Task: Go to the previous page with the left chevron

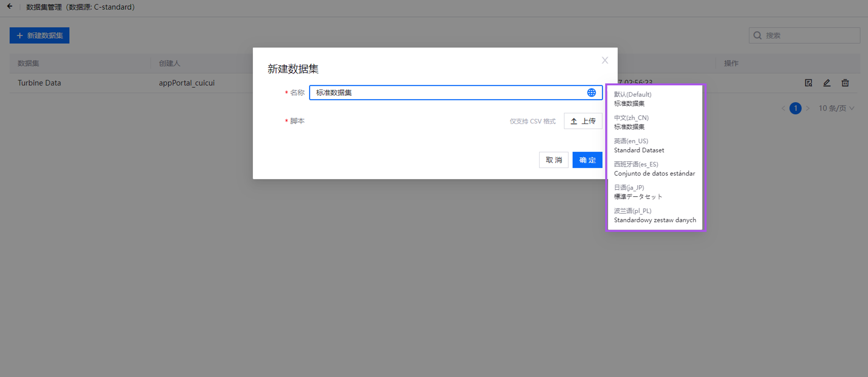Action: pyautogui.click(x=783, y=108)
